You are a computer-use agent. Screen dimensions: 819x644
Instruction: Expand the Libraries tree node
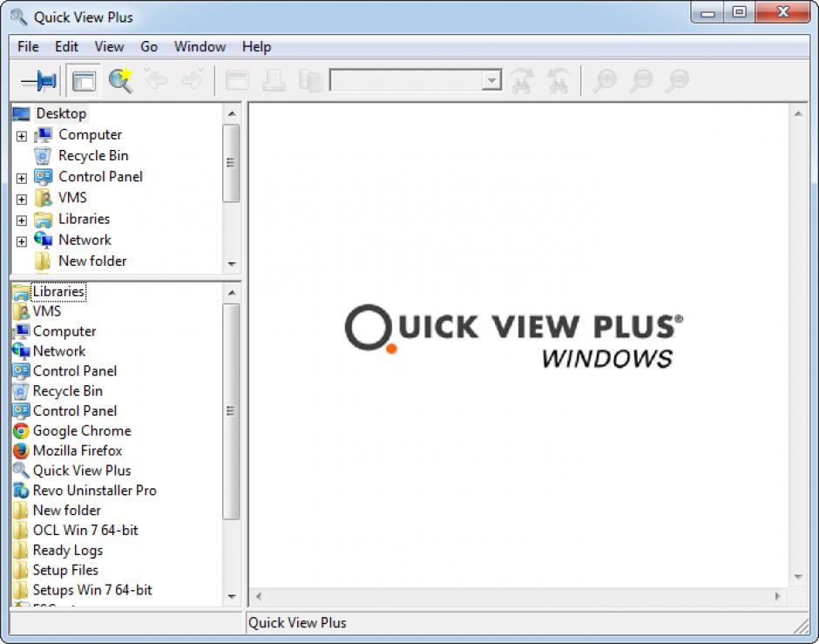tap(22, 220)
